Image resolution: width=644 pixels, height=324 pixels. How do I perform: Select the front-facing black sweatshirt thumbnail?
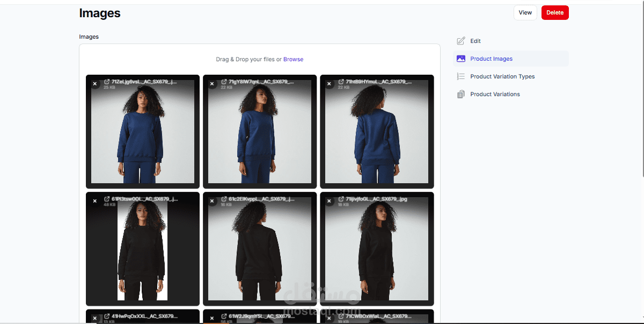(143, 249)
